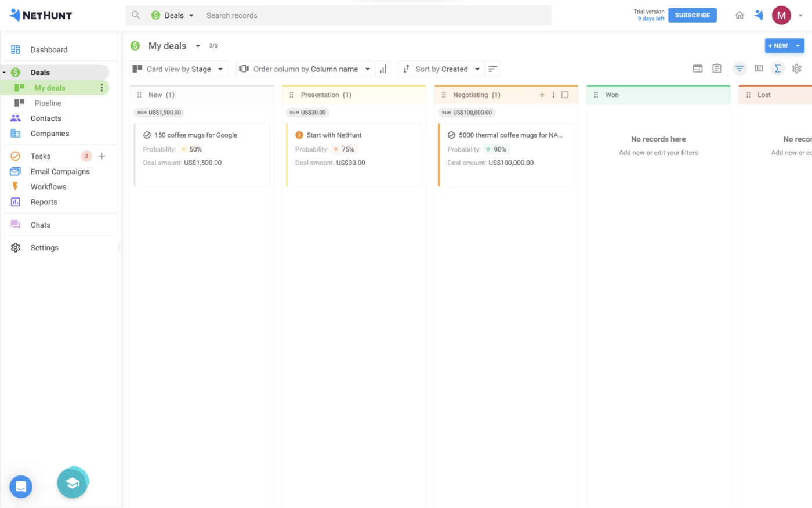This screenshot has height=508, width=812.
Task: Toggle the filter button
Action: (739, 69)
